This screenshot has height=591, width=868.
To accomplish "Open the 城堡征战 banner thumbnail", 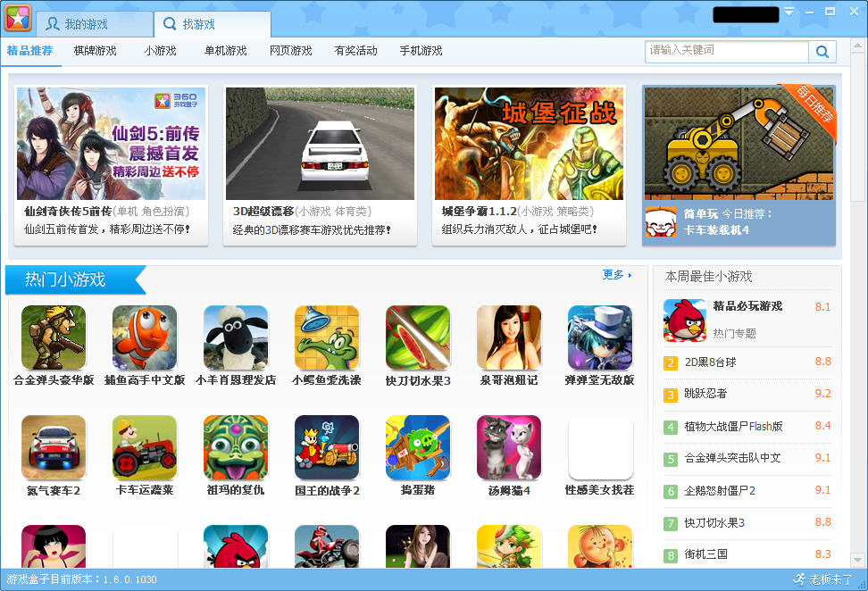I will (x=529, y=144).
